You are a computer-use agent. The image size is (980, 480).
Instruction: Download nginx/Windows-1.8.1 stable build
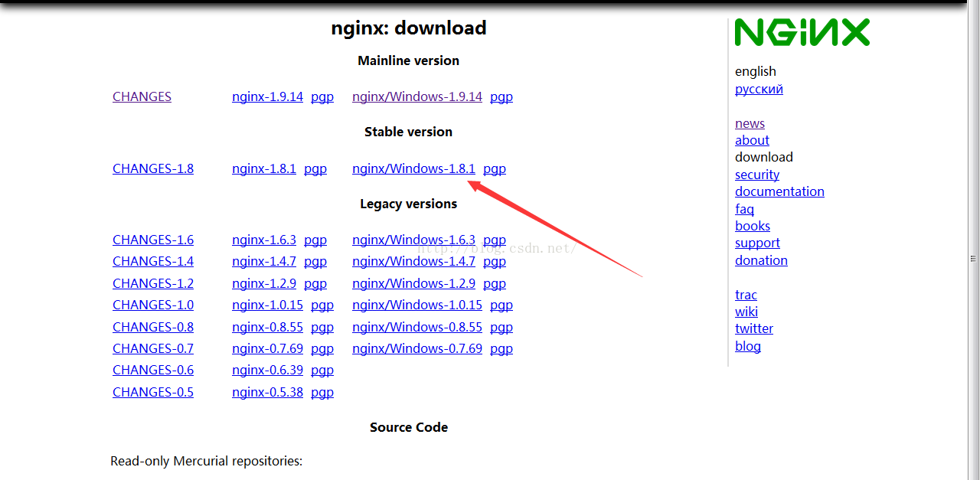[x=413, y=168]
